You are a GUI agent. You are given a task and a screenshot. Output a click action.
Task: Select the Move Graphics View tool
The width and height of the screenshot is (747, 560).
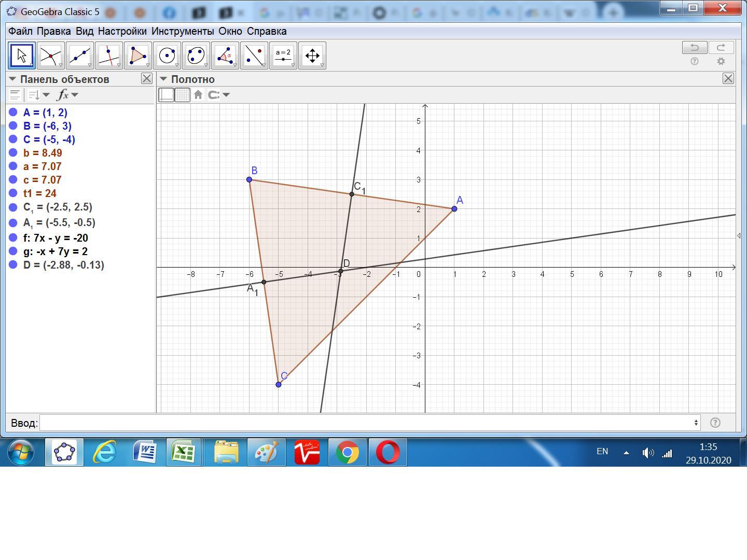point(312,55)
